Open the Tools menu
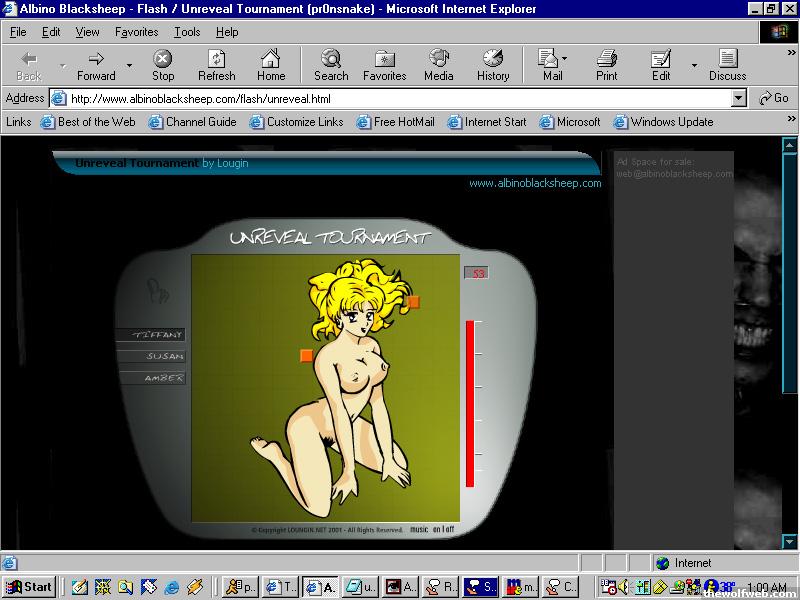Viewport: 800px width, 600px height. click(x=186, y=32)
